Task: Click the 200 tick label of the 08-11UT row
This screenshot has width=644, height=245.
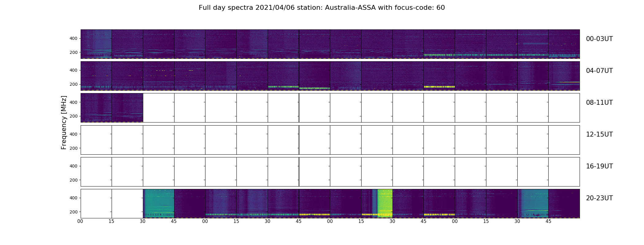Action: coord(74,116)
